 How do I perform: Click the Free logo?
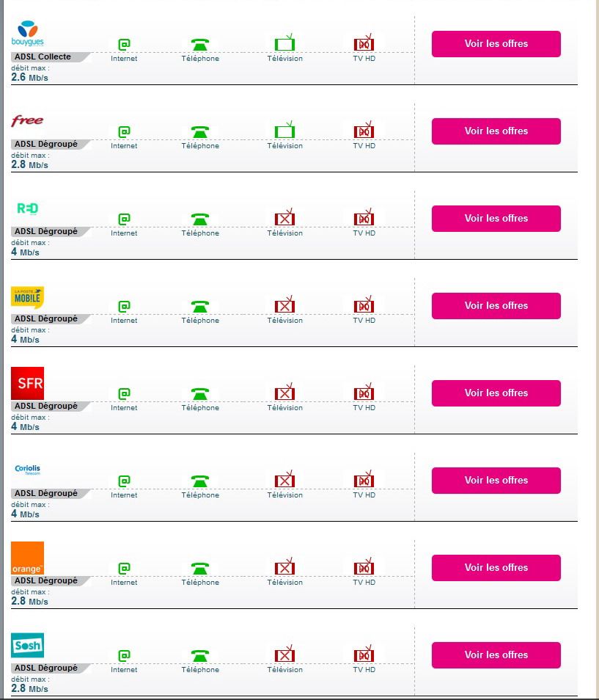click(28, 120)
